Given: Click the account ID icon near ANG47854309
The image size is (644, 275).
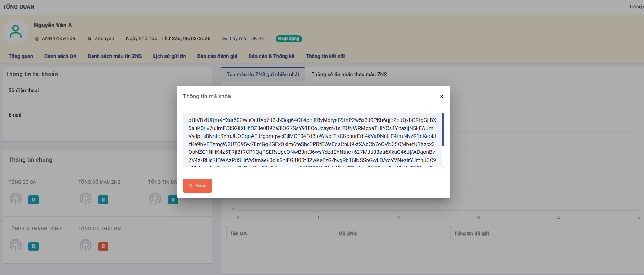Looking at the screenshot, I should click(x=37, y=39).
